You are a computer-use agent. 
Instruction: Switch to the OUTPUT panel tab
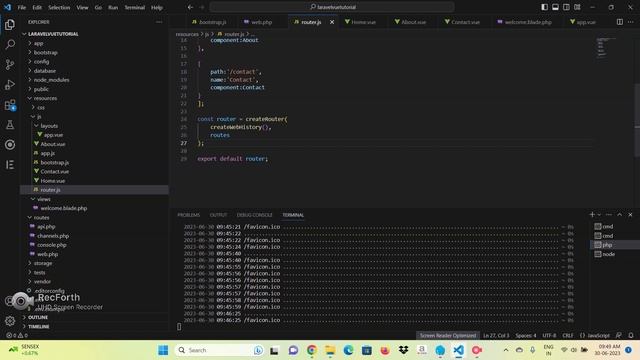point(218,215)
